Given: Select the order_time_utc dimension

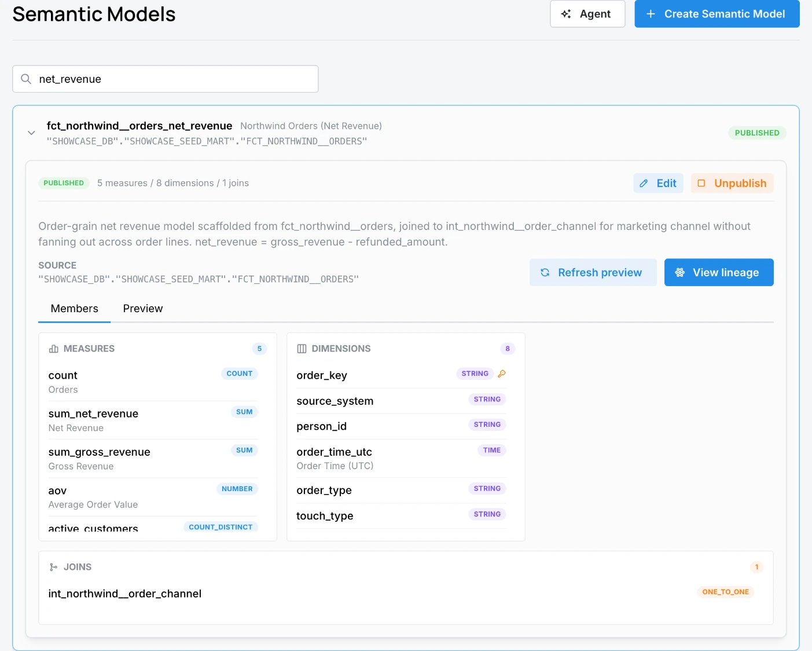Looking at the screenshot, I should pyautogui.click(x=401, y=458).
